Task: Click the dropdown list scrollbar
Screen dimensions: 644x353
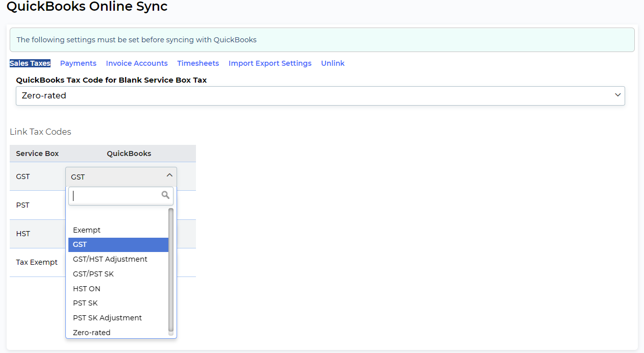Action: click(171, 270)
